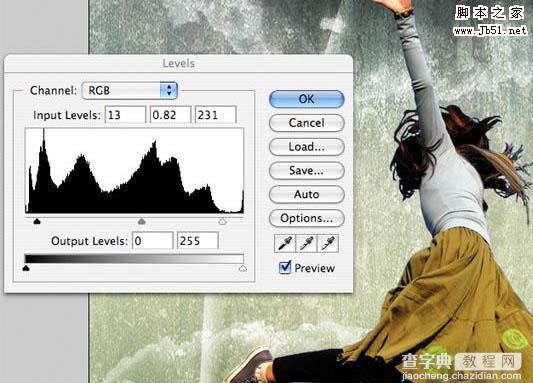533x383 pixels.
Task: Pick the gray point eyedropper
Action: [x=307, y=243]
